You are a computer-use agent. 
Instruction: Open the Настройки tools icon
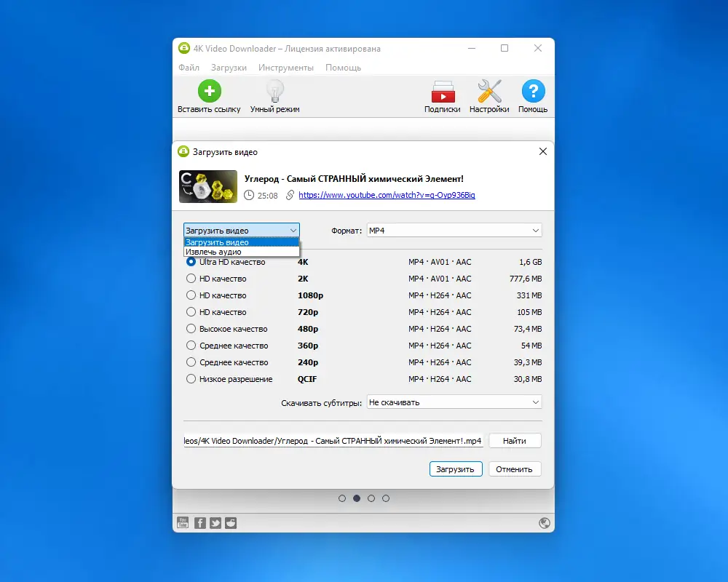pyautogui.click(x=489, y=91)
